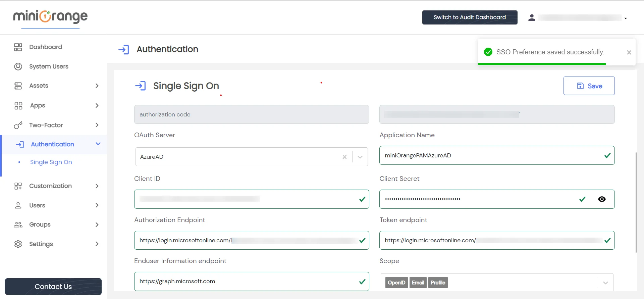Viewport: 644px width, 299px height.
Task: Click the Application Name input field
Action: click(x=497, y=155)
